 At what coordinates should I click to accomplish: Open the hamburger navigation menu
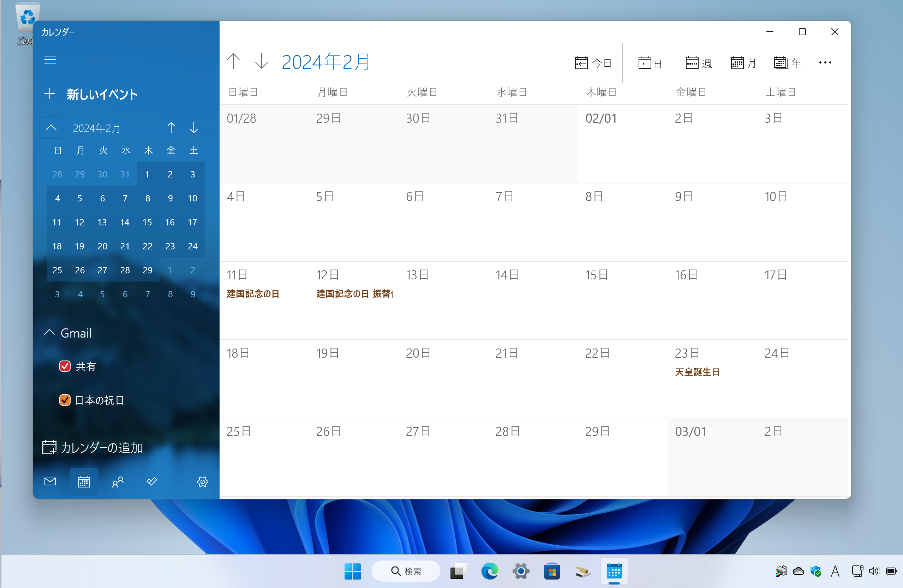click(50, 60)
